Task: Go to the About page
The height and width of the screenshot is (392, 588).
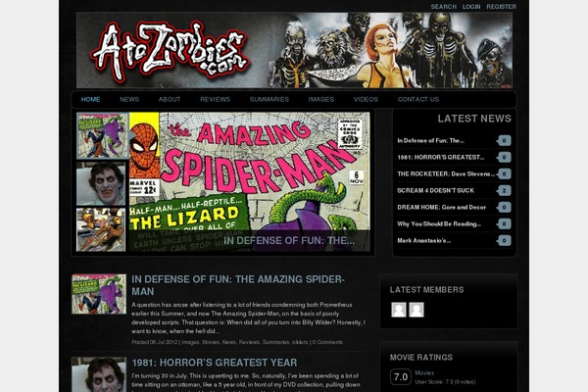Action: pyautogui.click(x=170, y=99)
